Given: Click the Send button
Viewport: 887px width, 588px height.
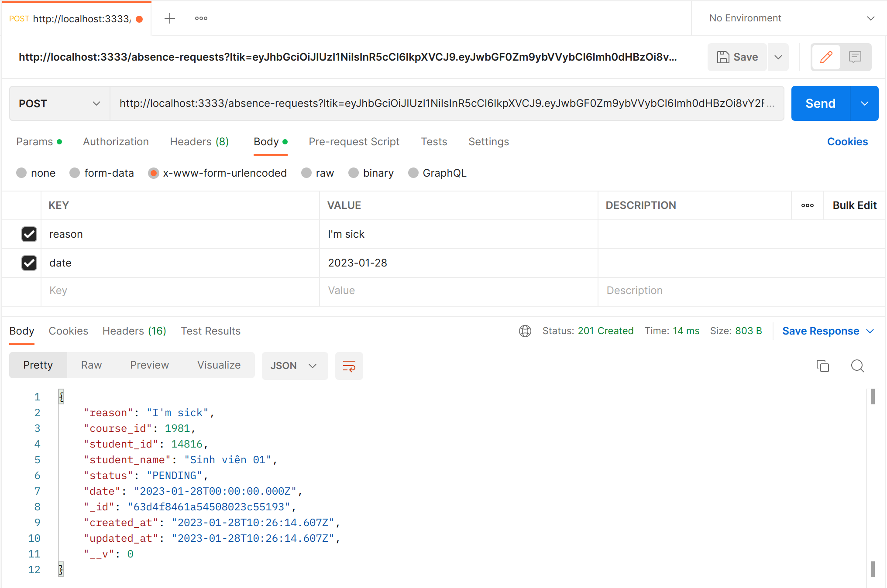Looking at the screenshot, I should 821,103.
